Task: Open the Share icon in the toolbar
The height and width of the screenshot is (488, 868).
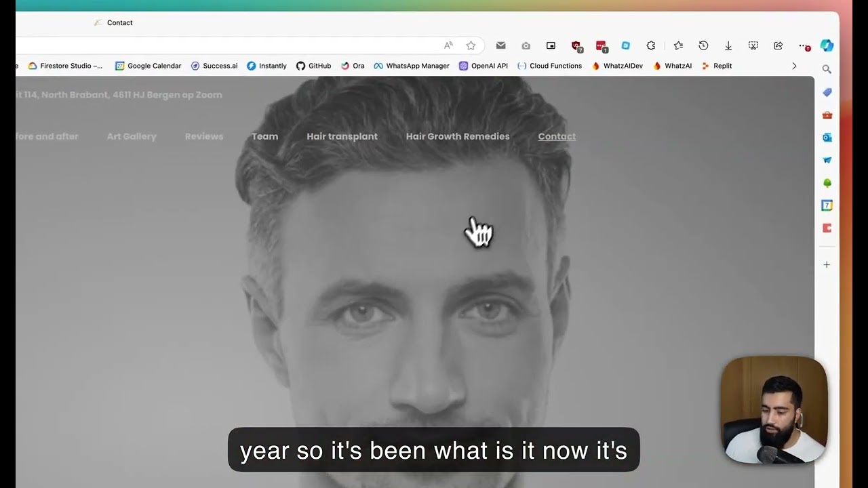Action: pyautogui.click(x=778, y=45)
